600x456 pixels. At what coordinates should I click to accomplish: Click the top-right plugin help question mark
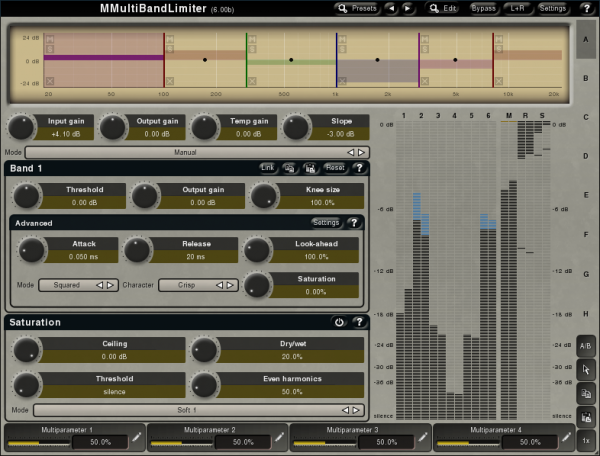pyautogui.click(x=586, y=8)
